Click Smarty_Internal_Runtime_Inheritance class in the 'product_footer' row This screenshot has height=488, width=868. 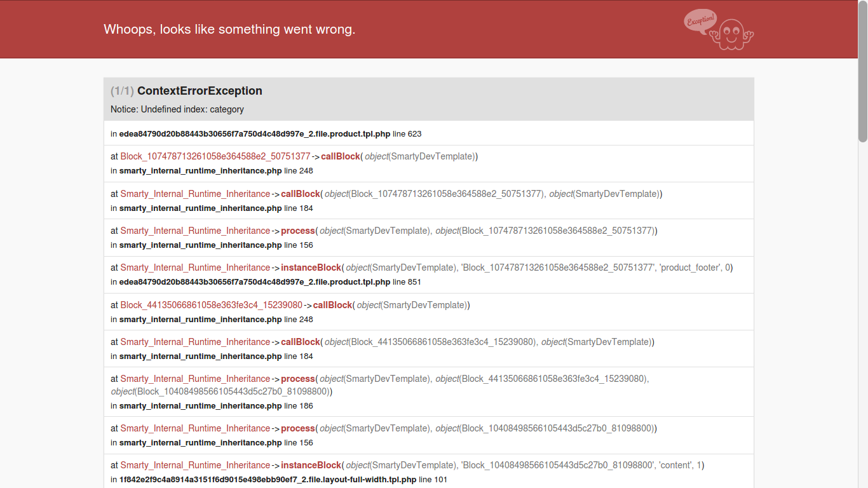(x=195, y=268)
